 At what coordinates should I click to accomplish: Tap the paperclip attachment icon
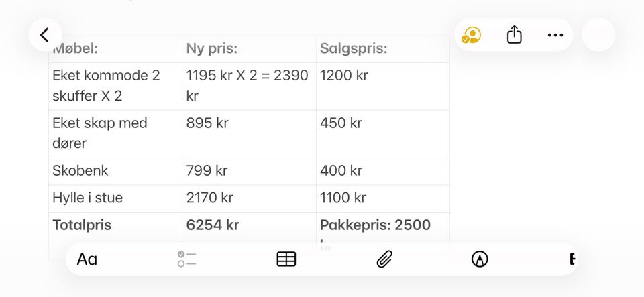coord(384,259)
